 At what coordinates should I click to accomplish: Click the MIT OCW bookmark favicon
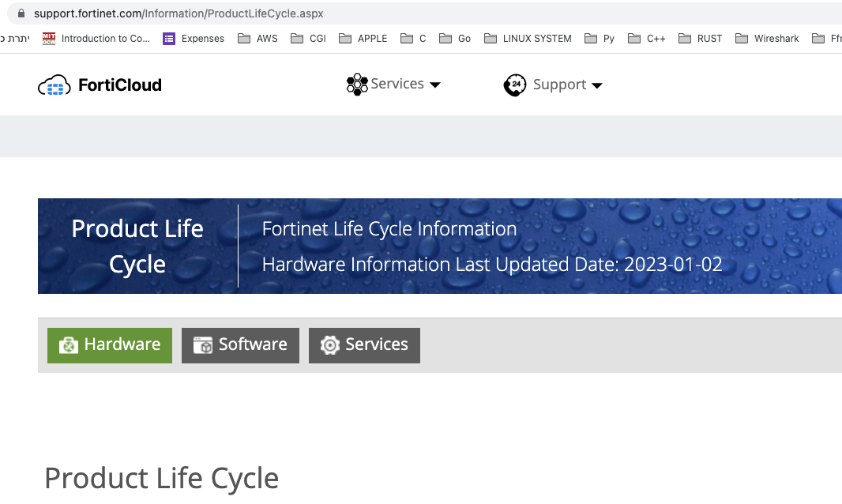(49, 39)
